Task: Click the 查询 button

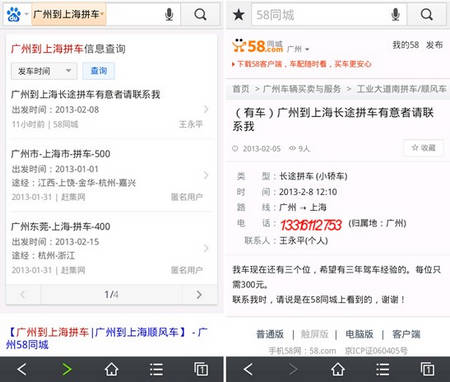Action: (99, 71)
